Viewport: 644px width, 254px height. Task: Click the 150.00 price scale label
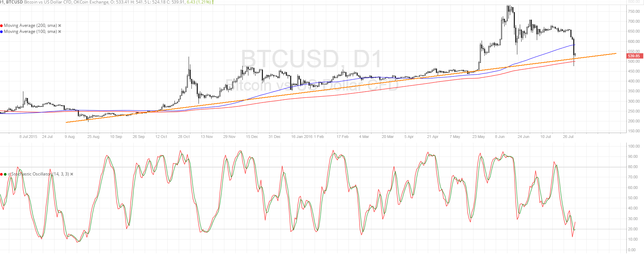pos(634,131)
